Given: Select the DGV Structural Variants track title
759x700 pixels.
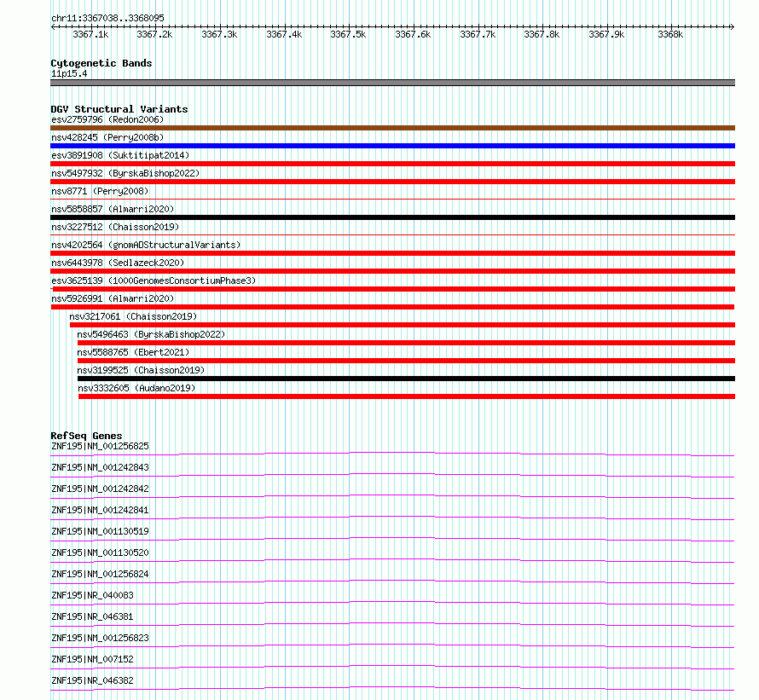Looking at the screenshot, I should coord(119,109).
